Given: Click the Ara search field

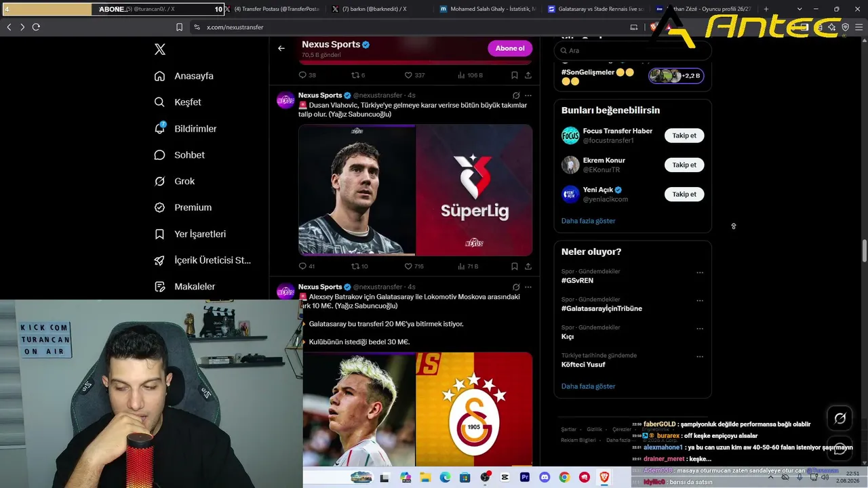Looking at the screenshot, I should pyautogui.click(x=633, y=50).
